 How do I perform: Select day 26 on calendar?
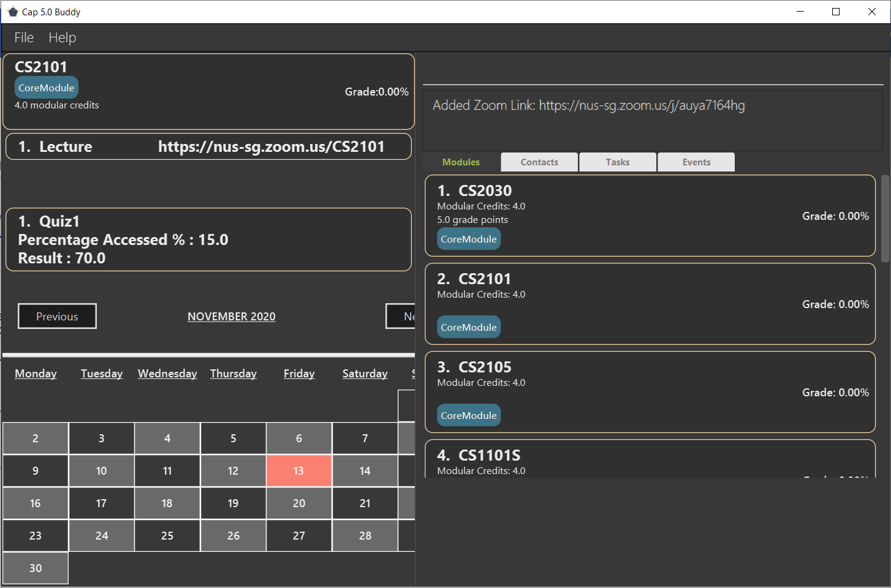[233, 535]
